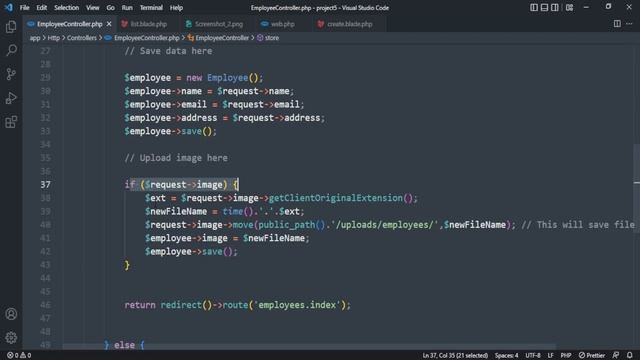Switch to the create.blade.php tab
640x360 pixels.
coord(349,24)
